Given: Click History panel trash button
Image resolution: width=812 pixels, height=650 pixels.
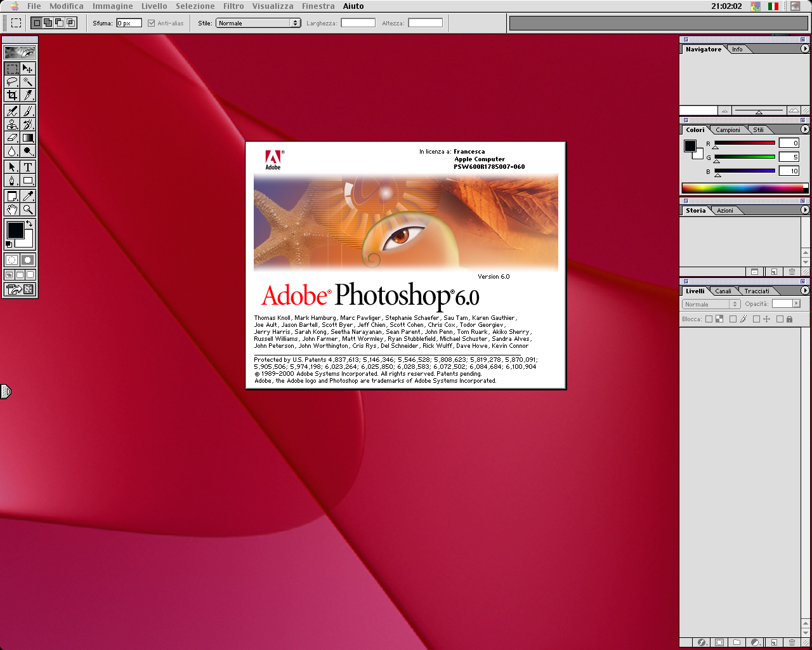Looking at the screenshot, I should pos(792,272).
